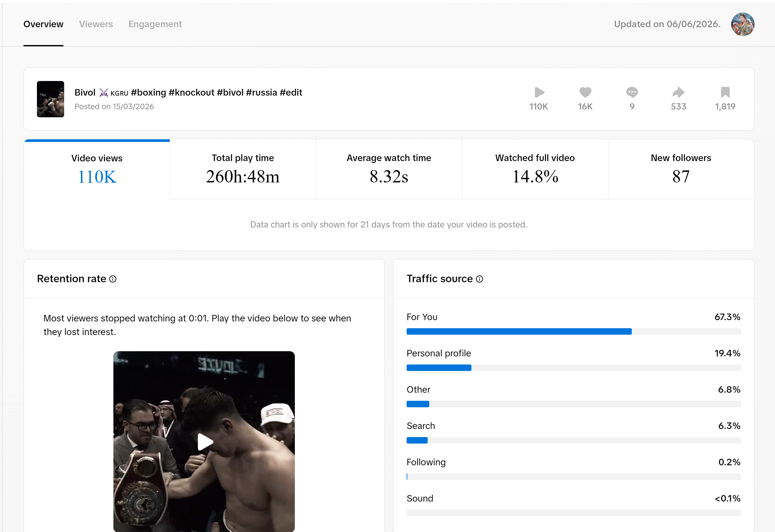This screenshot has width=775, height=532.
Task: Click 'Most viewers stopped watching' message
Action: click(x=197, y=325)
